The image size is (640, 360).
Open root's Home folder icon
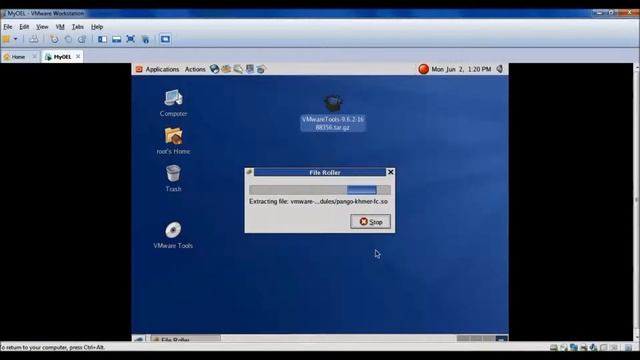point(173,141)
